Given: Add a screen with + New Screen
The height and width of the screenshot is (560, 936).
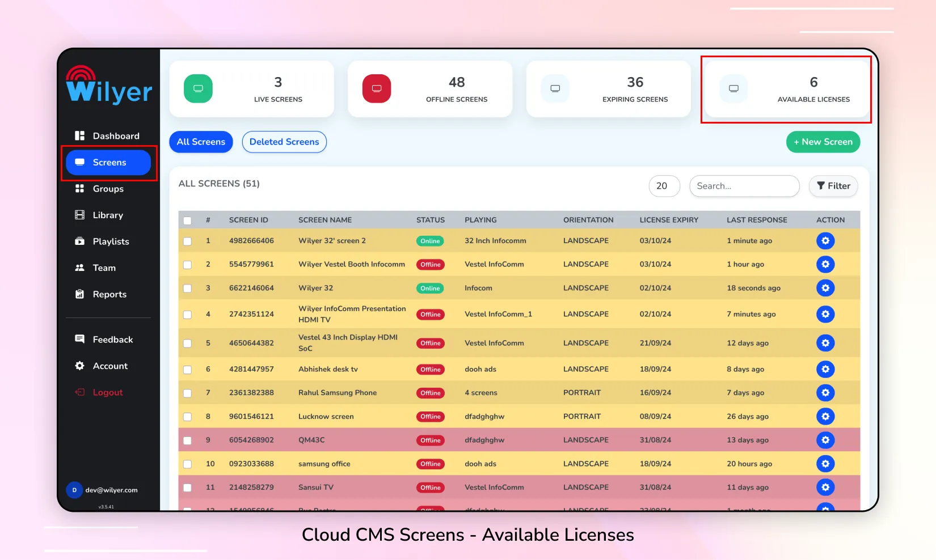Looking at the screenshot, I should [x=823, y=142].
